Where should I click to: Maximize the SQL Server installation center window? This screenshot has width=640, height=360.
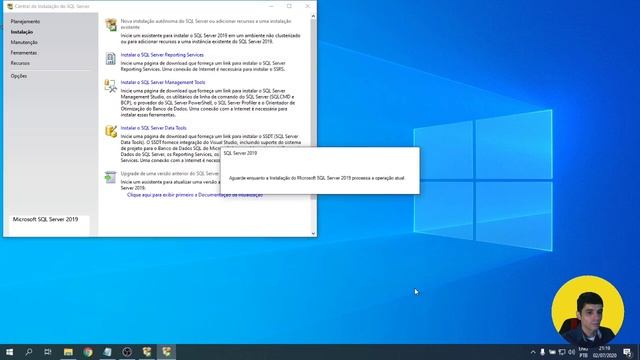coord(289,6)
